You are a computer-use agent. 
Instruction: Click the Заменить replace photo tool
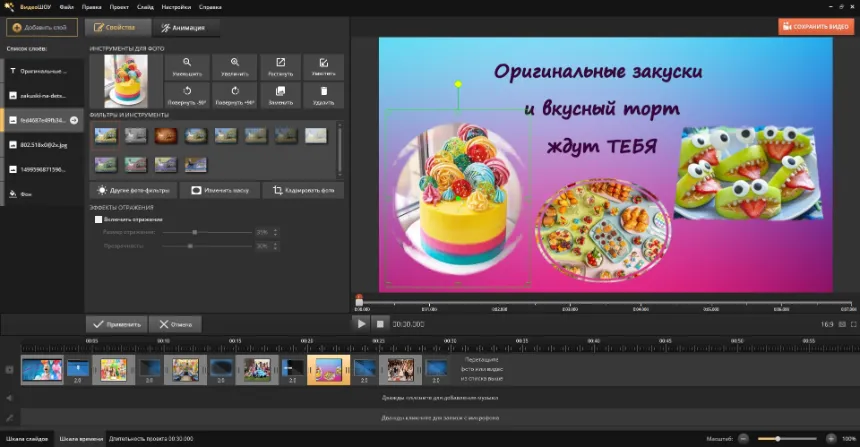point(280,95)
